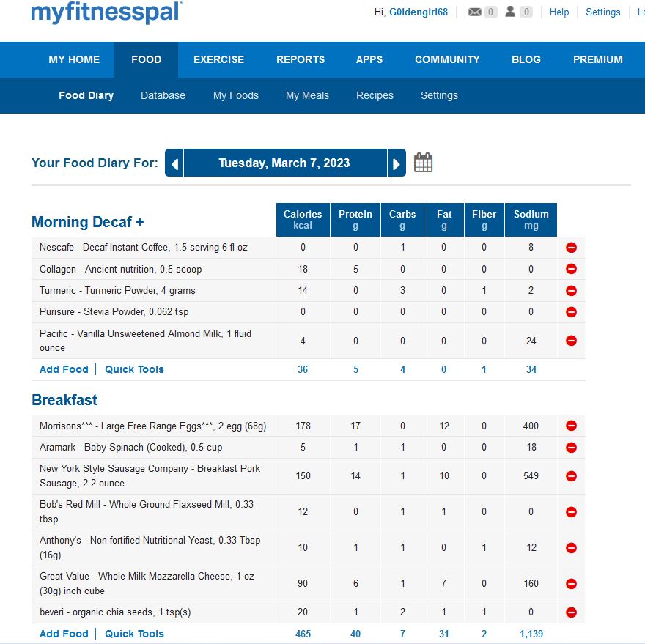Click Morning Decaf total calories 36
The height and width of the screenshot is (644, 645).
(303, 369)
